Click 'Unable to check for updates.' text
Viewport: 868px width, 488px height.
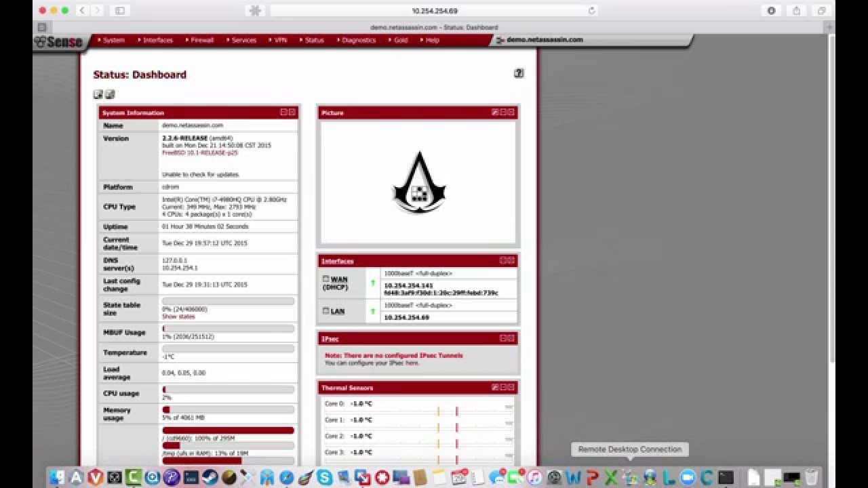(201, 175)
